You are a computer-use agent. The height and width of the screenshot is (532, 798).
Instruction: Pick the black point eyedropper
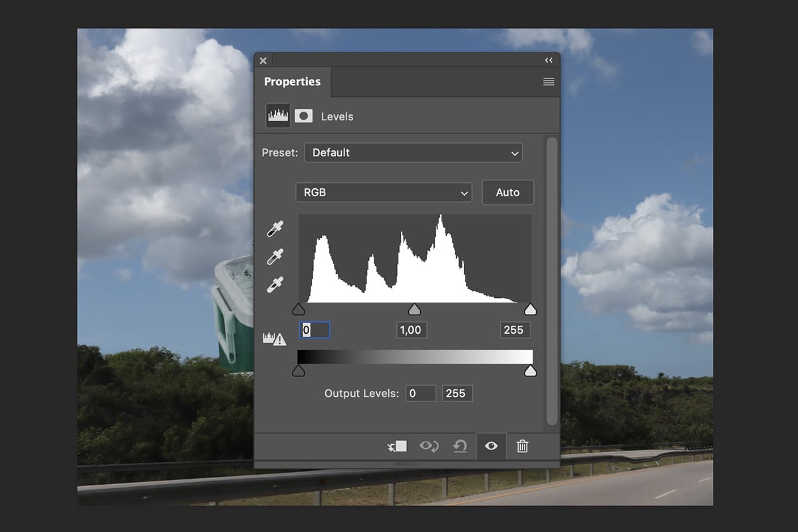(x=275, y=229)
